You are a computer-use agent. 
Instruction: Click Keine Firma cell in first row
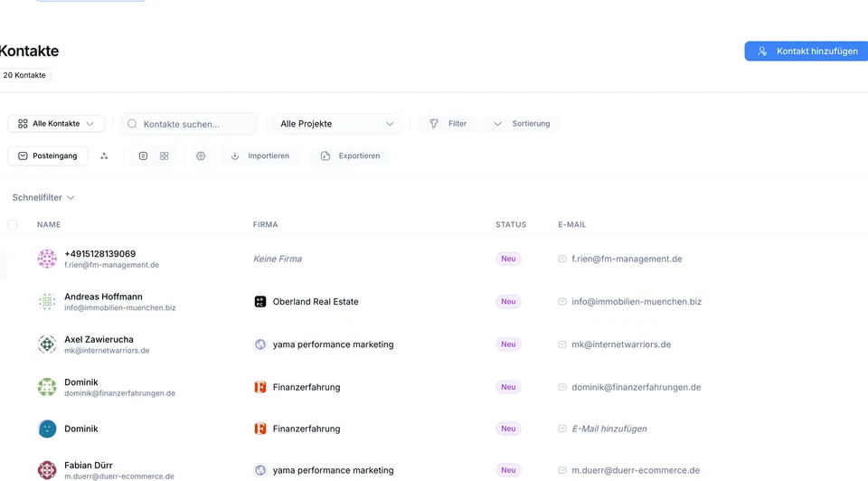(278, 259)
